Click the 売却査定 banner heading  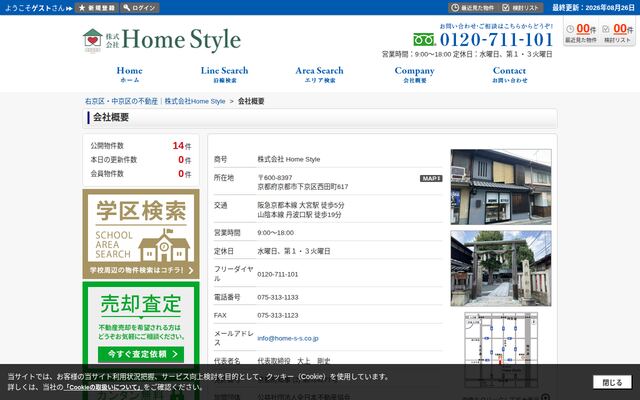click(141, 304)
